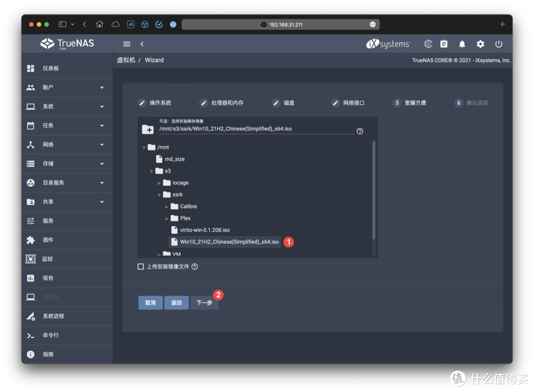This screenshot has width=534, height=392.
Task: Collapse the ssrk folder node
Action: coord(159,195)
